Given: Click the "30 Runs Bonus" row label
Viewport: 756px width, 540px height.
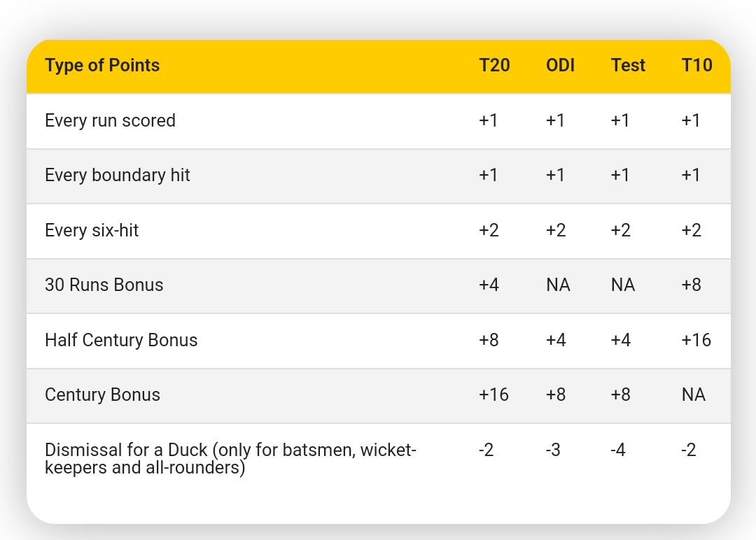Looking at the screenshot, I should coord(104,285).
